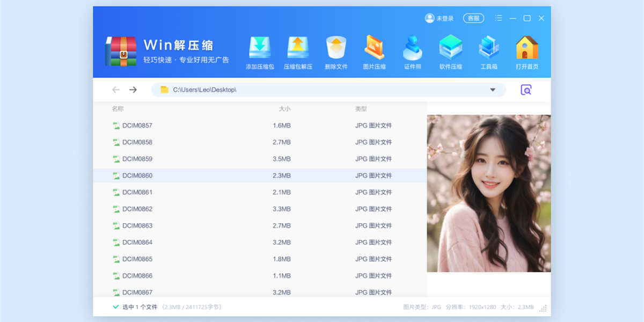Launch the 图片压缩 (Image Compression) tool
The image size is (644, 322).
click(375, 51)
